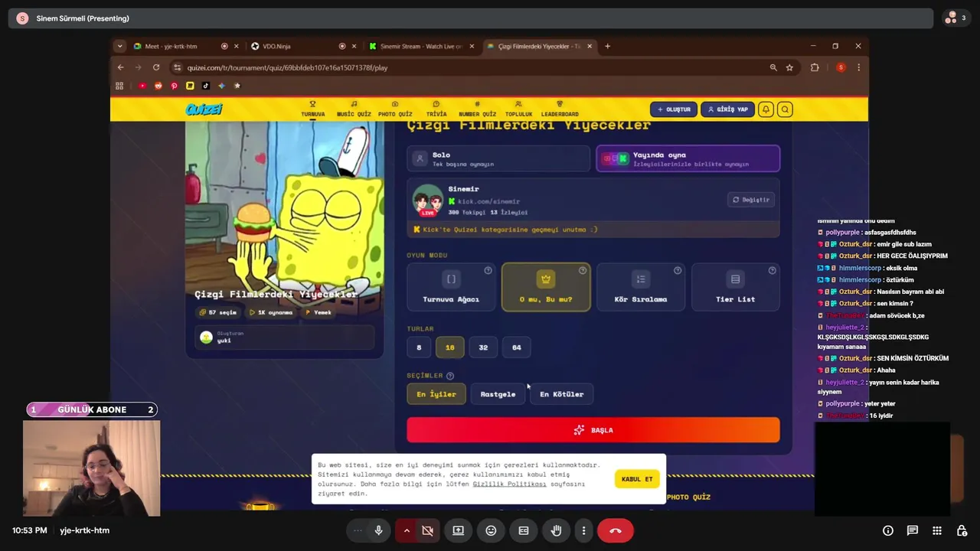Open Music Quiz in Quizei navigation
Image resolution: width=980 pixels, height=551 pixels.
click(x=354, y=109)
